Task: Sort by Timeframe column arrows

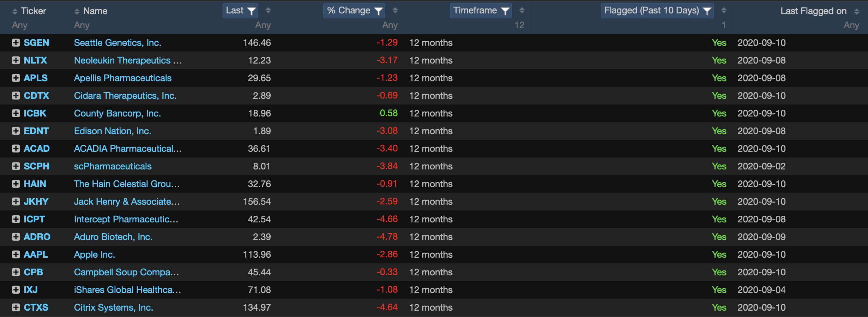Action: pos(522,11)
